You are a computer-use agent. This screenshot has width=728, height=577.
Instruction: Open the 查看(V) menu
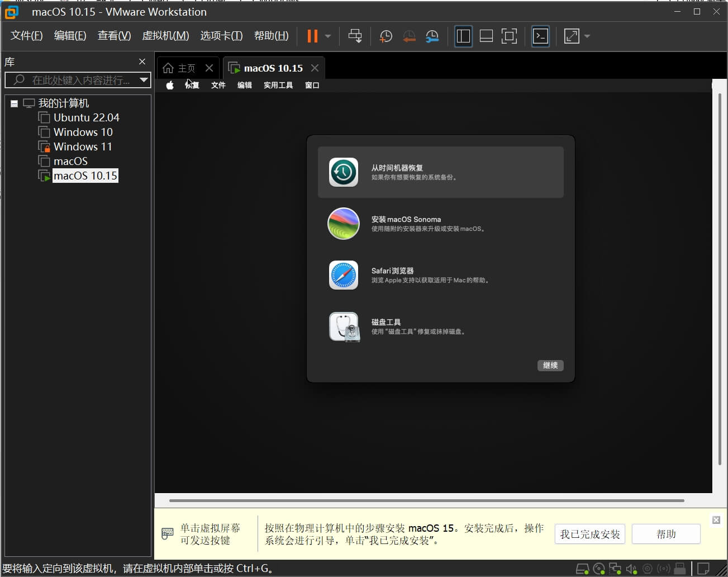pos(114,36)
